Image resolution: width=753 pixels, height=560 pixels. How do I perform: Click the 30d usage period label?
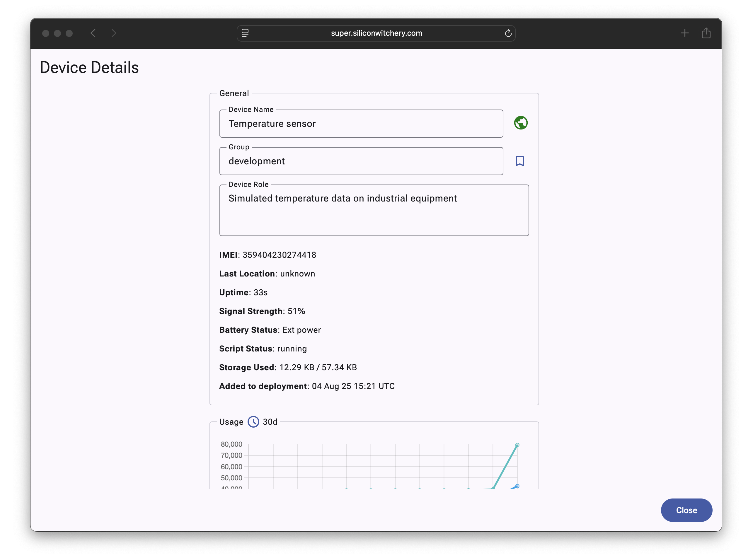pos(270,422)
